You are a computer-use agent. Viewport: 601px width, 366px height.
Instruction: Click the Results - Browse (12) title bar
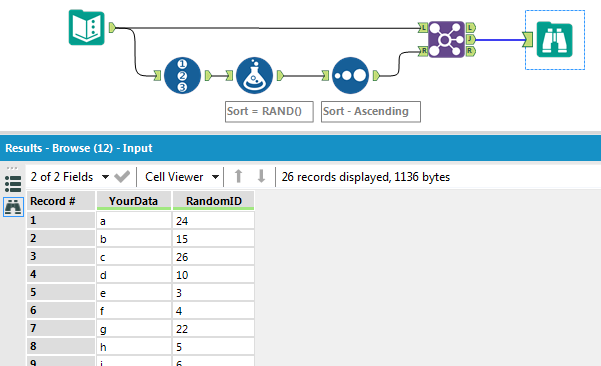click(x=300, y=148)
